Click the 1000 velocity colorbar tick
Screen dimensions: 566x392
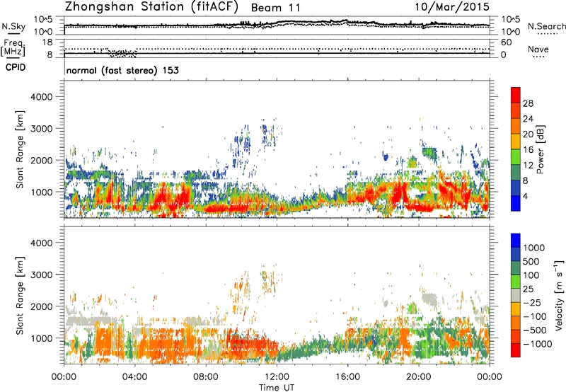coord(534,248)
